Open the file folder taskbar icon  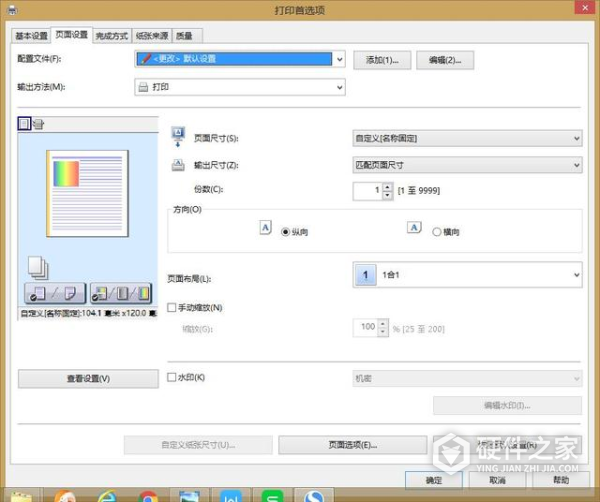click(21, 497)
